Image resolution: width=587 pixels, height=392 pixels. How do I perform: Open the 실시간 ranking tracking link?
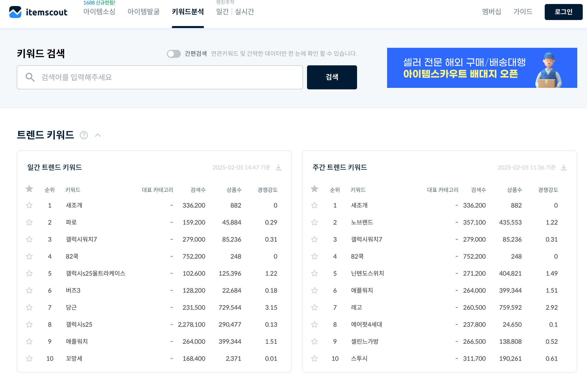244,12
